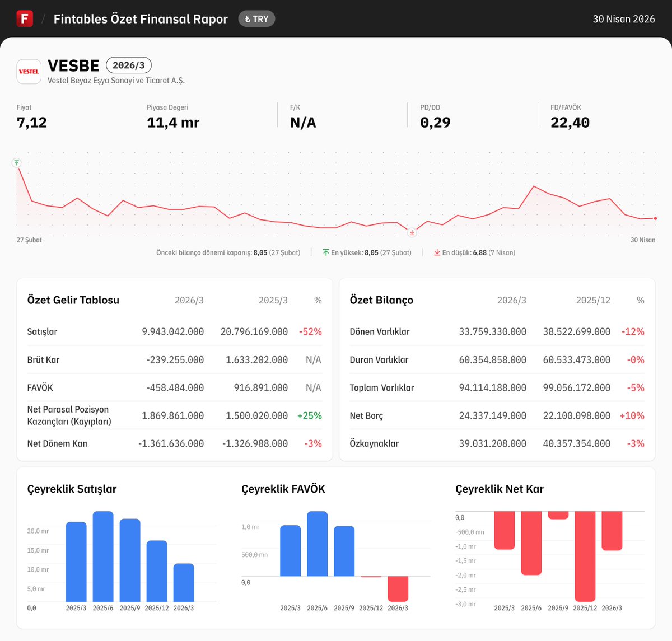
Task: Click the red 2026/3 bar in Çeyreklik FAVÖK
Action: [x=398, y=589]
